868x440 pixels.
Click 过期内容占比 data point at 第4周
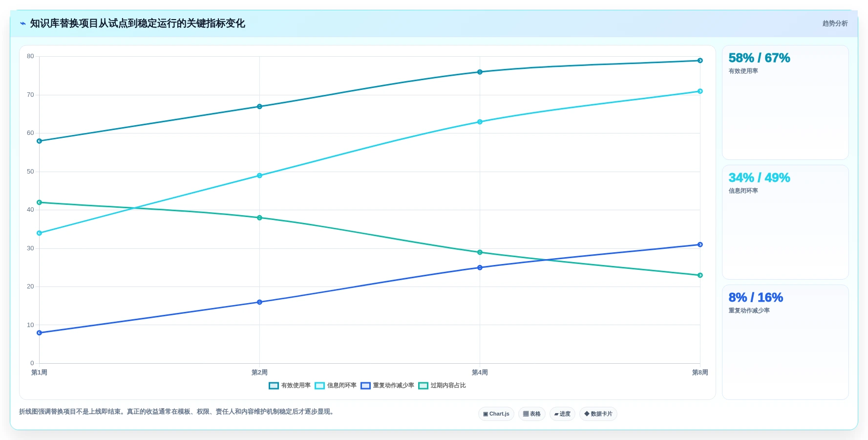click(480, 252)
